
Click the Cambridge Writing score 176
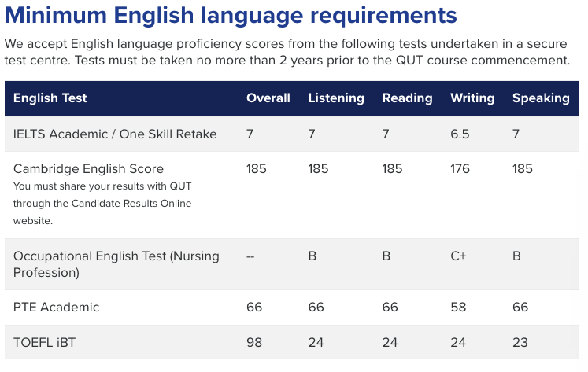click(x=460, y=168)
